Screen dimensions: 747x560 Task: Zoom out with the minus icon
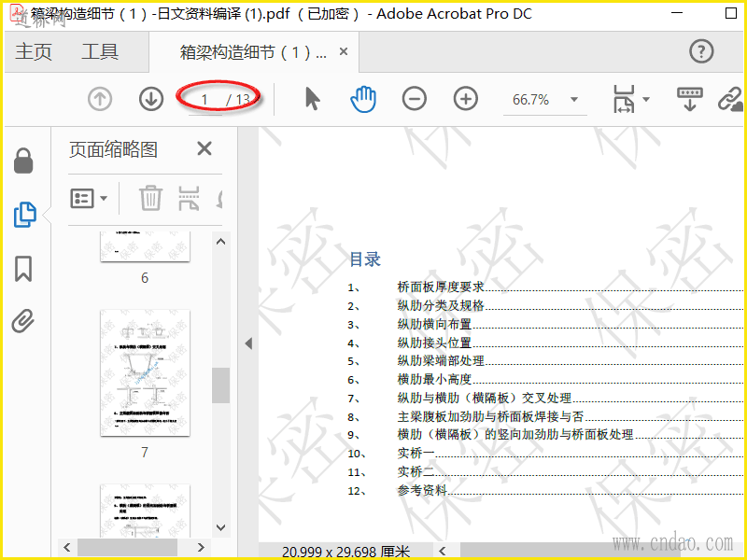click(x=414, y=99)
